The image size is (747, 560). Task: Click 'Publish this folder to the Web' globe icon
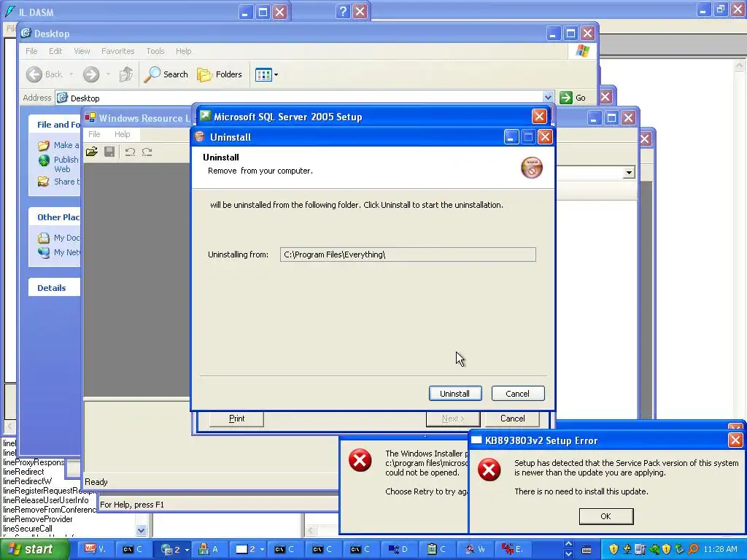click(x=44, y=160)
